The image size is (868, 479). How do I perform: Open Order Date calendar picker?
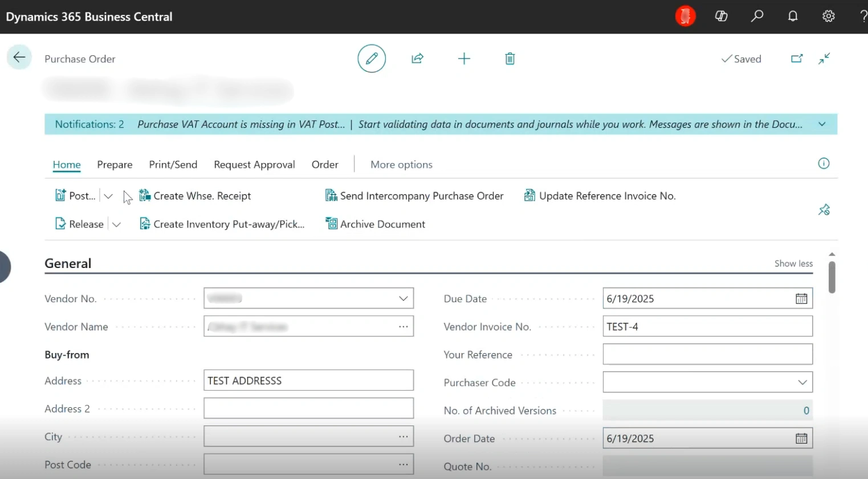(801, 439)
